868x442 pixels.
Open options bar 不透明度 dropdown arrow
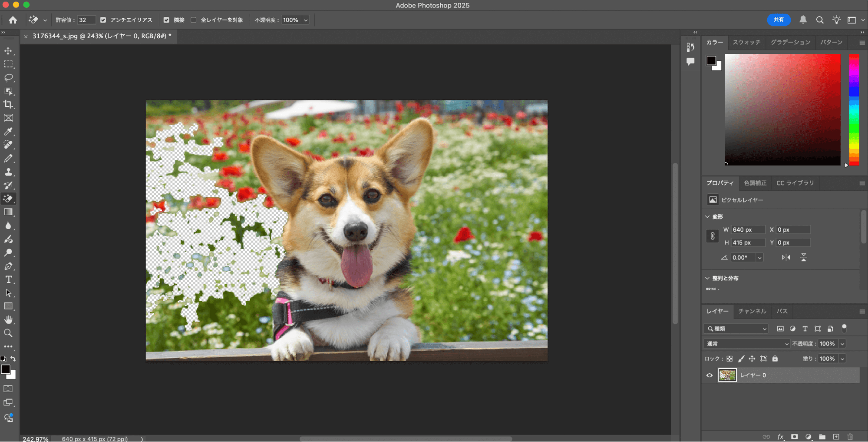(x=306, y=20)
